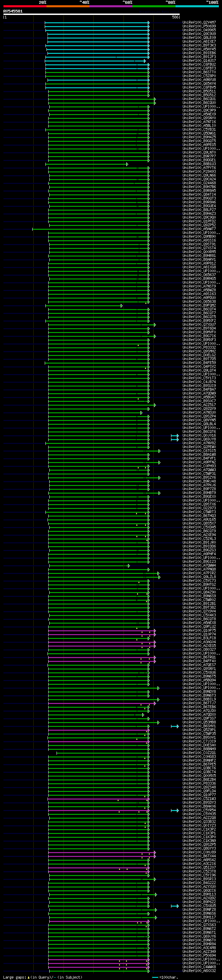
Task: Select the UniRef100_Q9LZL8 label
Action: 199,577
